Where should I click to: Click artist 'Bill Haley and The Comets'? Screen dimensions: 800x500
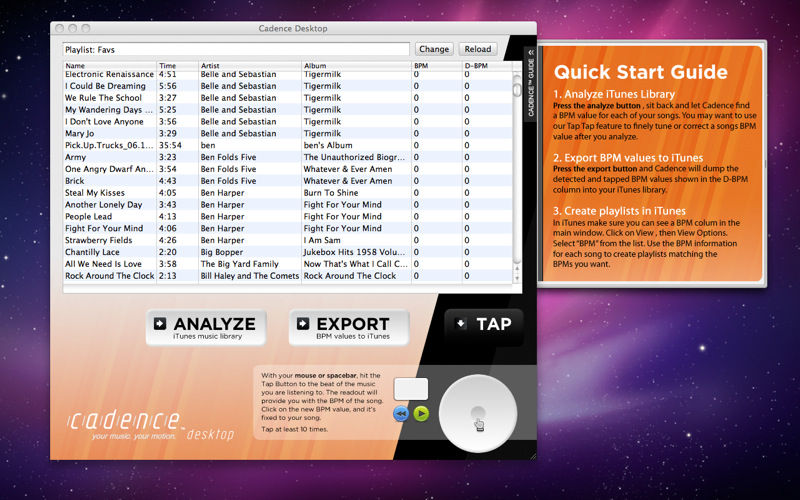pyautogui.click(x=250, y=276)
